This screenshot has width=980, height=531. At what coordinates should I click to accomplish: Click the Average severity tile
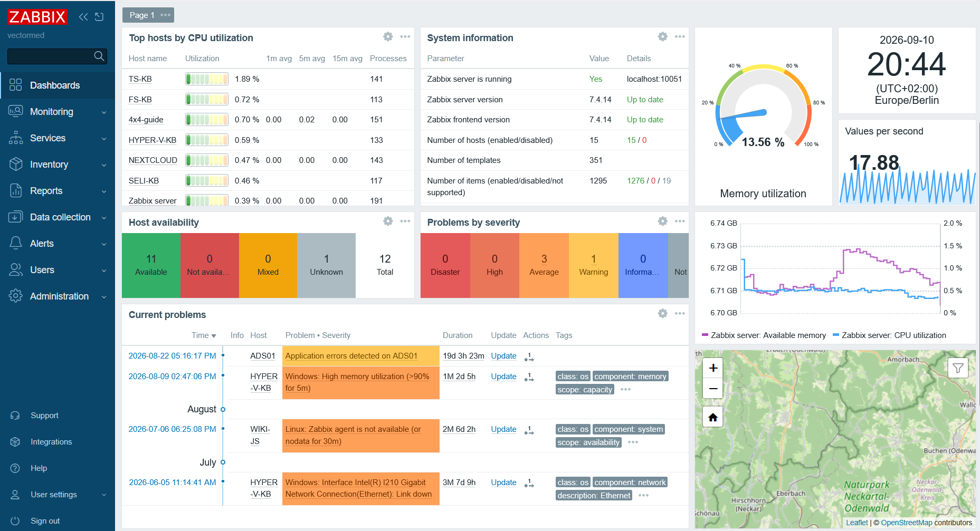pos(544,265)
